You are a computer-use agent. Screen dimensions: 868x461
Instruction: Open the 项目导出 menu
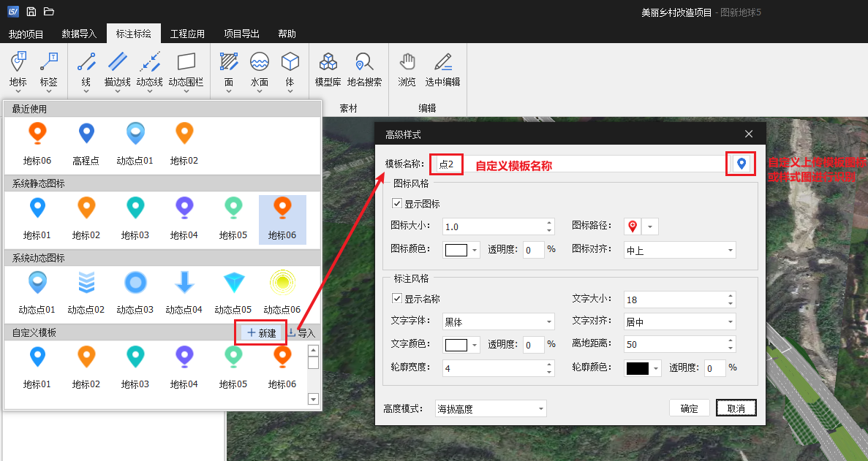(241, 33)
